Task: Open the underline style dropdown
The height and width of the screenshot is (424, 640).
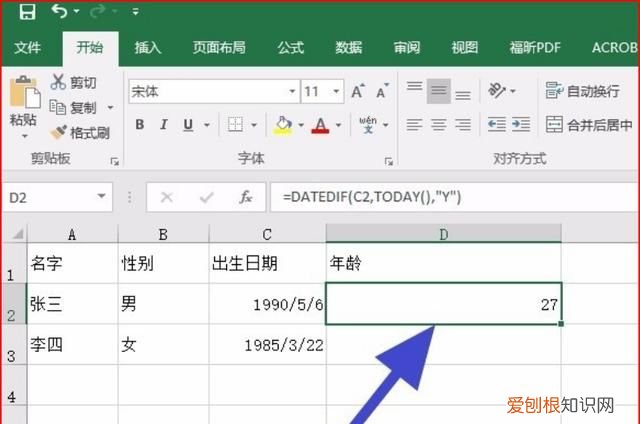Action: 207,125
